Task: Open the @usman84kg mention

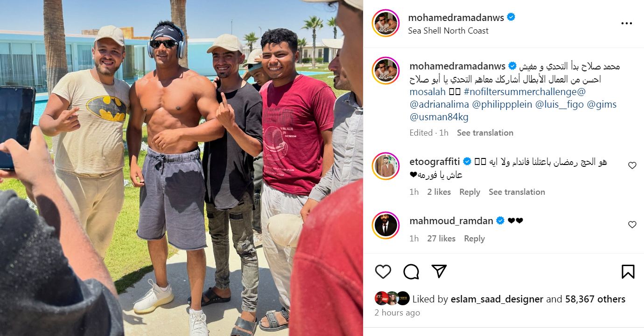Action: (x=439, y=117)
